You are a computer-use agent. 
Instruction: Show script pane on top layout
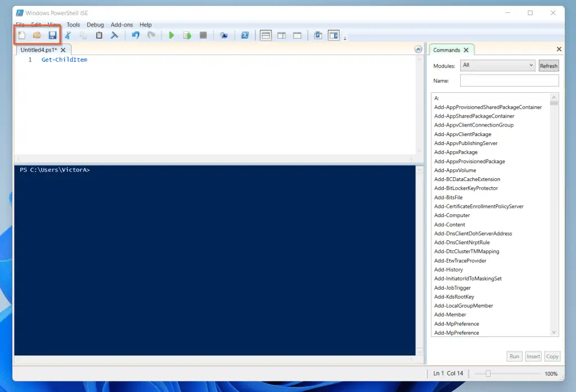265,35
